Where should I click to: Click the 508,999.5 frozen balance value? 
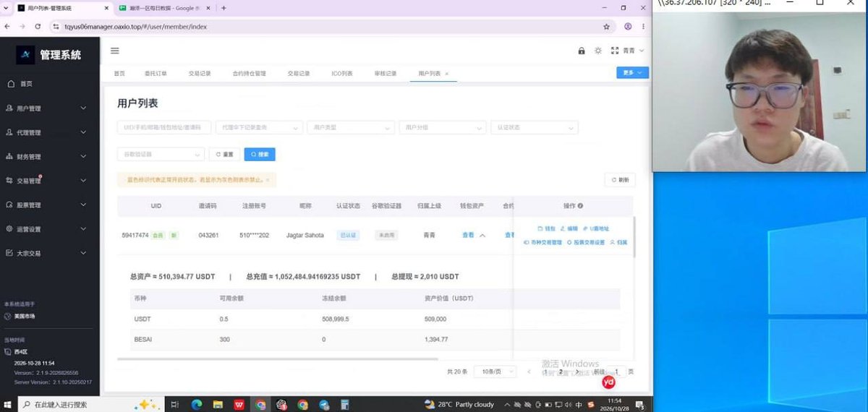tap(336, 319)
